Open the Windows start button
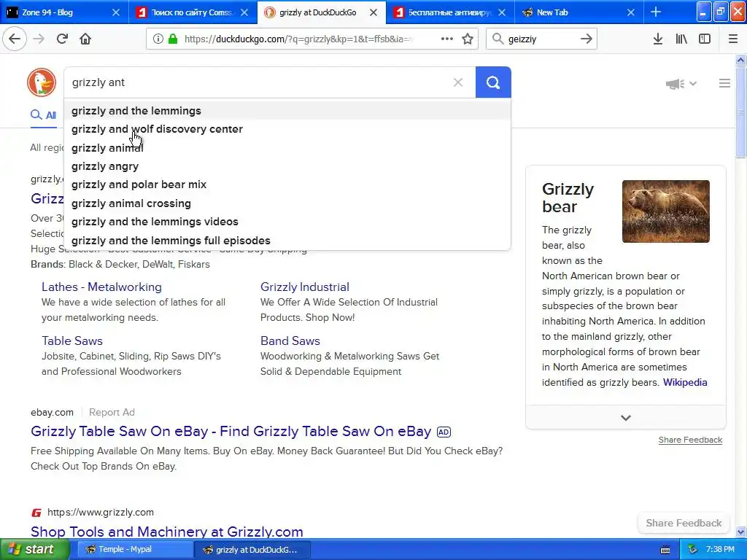The image size is (747, 560). (35, 550)
